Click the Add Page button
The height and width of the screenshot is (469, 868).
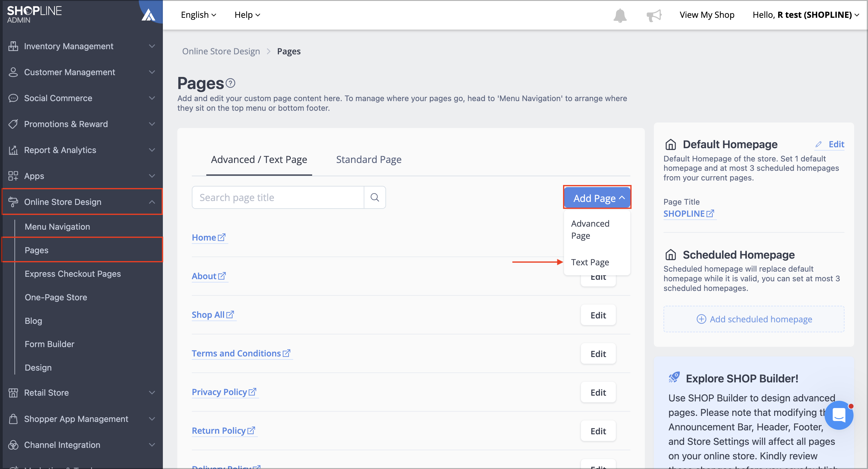[x=597, y=198]
